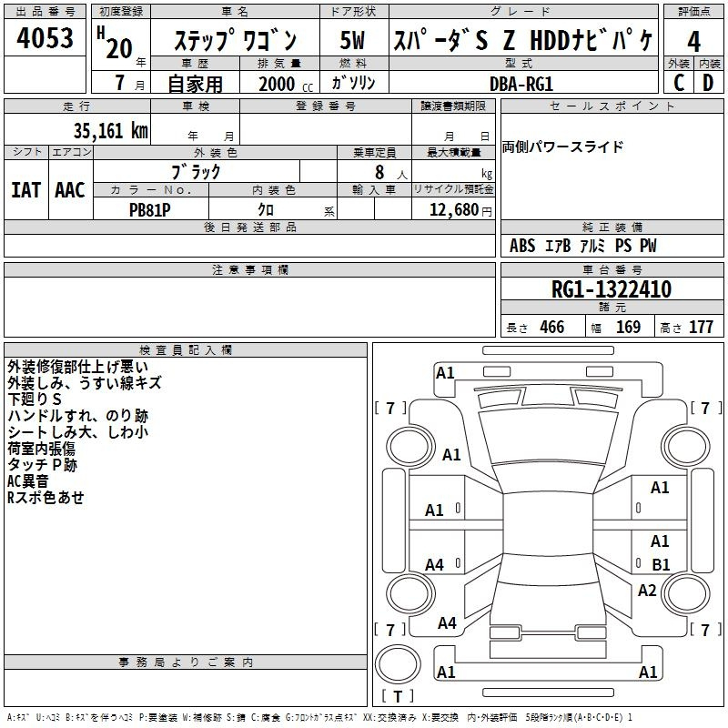This screenshot has height=728, width=728.
Task: Select the interior grade D
Action: point(708,83)
